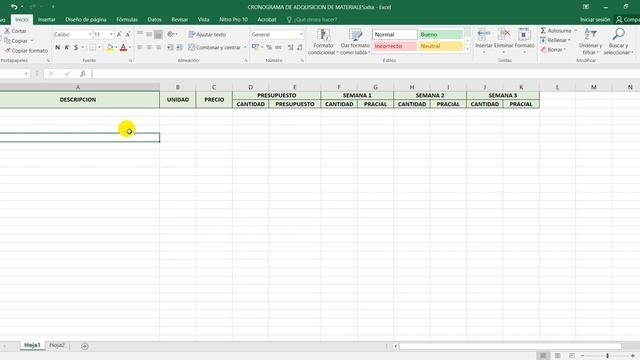Open Formato cells menu
The image size is (640, 360).
[x=524, y=40]
